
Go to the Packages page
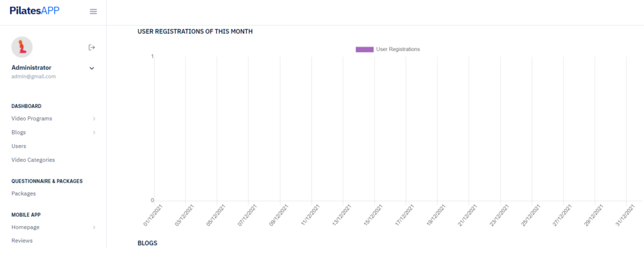click(x=23, y=194)
